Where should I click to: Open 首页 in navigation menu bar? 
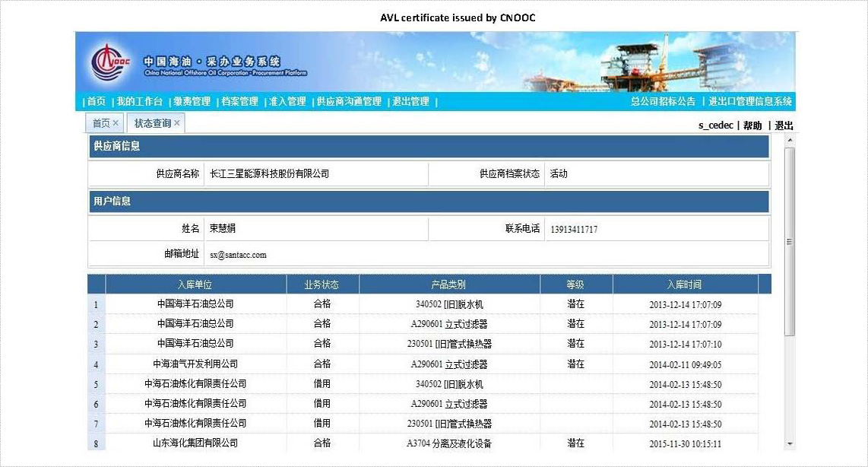tap(97, 101)
